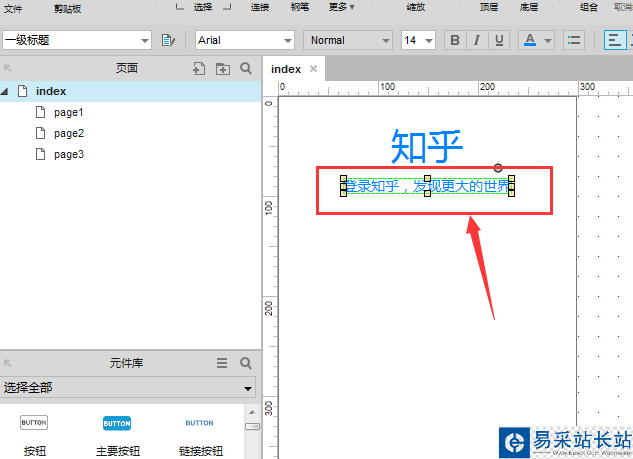This screenshot has width=633, height=459.
Task: Click the 组合 group button
Action: (589, 7)
